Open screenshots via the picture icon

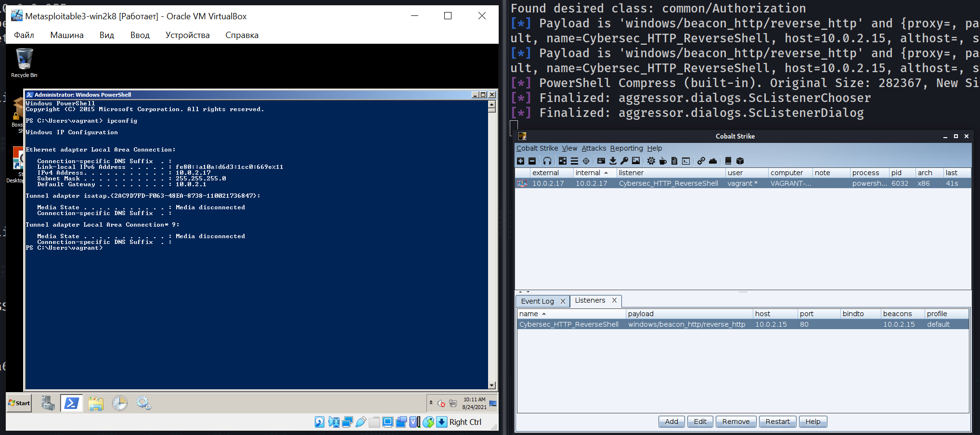[x=637, y=161]
